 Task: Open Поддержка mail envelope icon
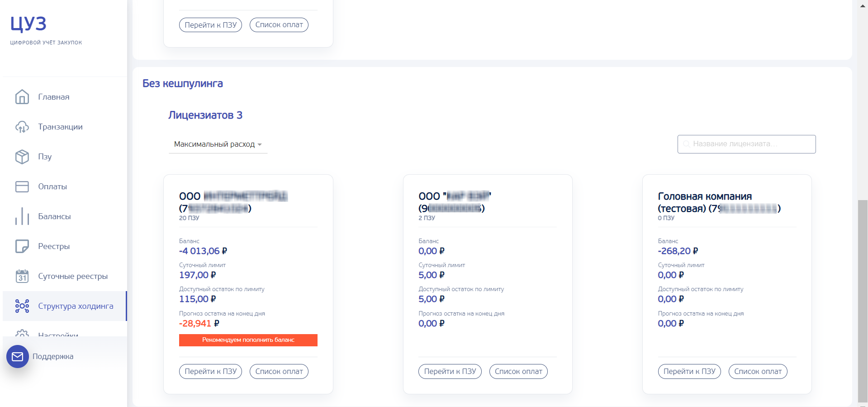(x=18, y=357)
